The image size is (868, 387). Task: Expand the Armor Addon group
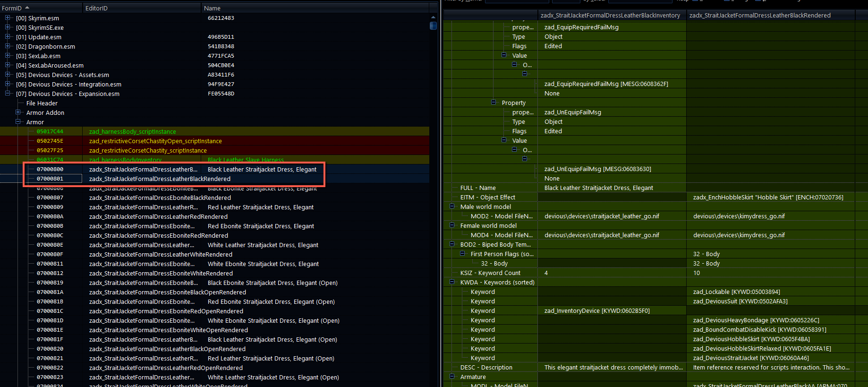coord(18,112)
